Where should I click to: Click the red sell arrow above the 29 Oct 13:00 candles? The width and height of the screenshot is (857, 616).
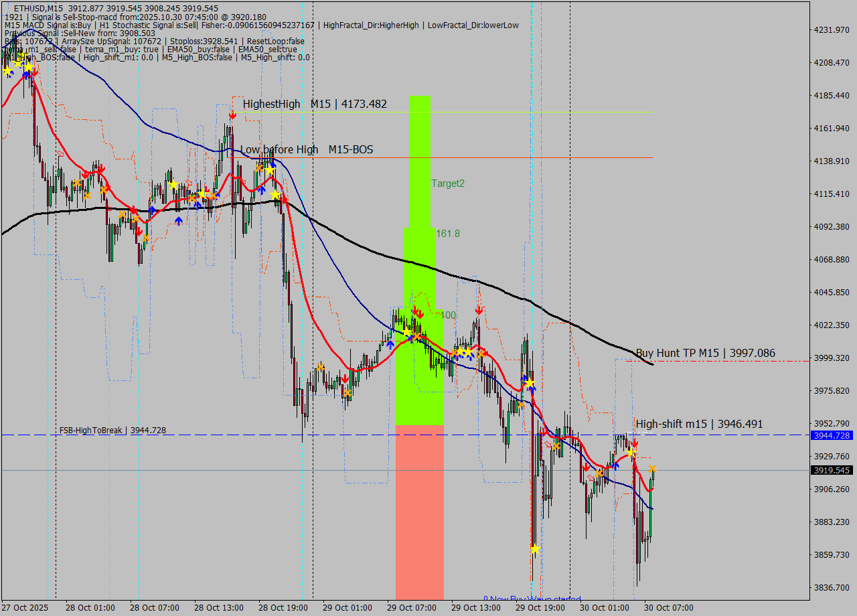pyautogui.click(x=479, y=310)
